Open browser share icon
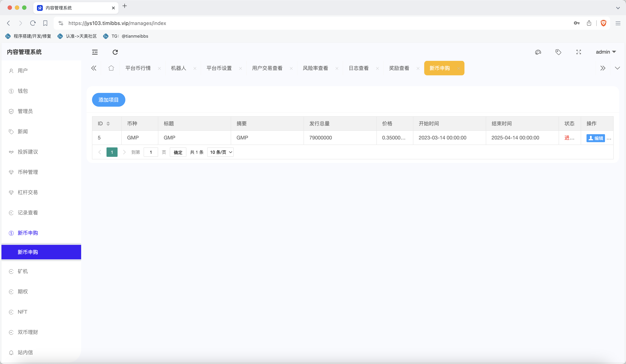 [589, 23]
